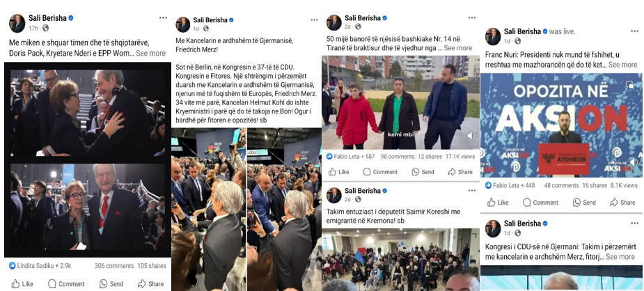Share the Doris Pack post
Screen dimensions: 644x291
pos(151,283)
